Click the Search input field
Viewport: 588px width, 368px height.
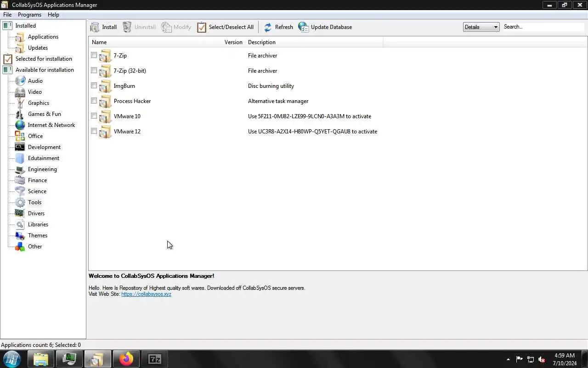click(543, 27)
